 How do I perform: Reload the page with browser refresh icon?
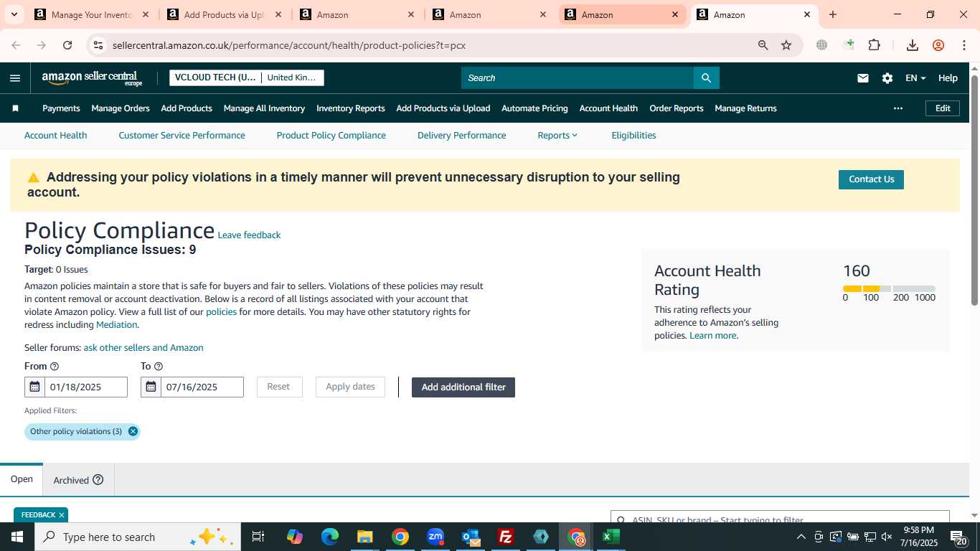pos(67,45)
